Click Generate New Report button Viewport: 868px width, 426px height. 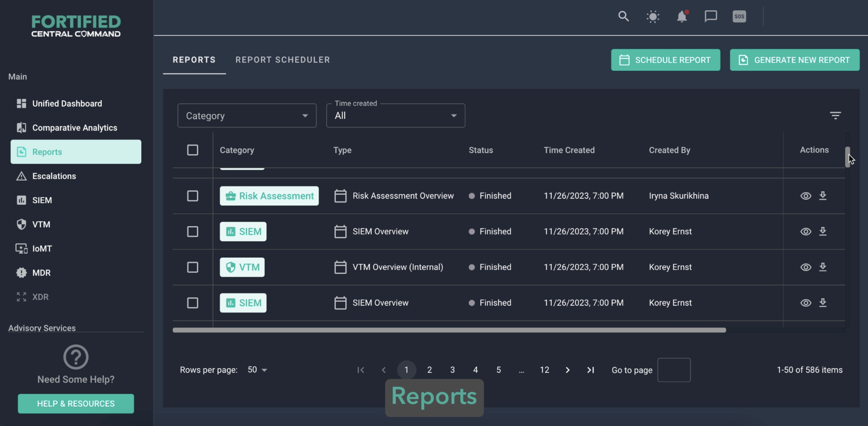pyautogui.click(x=794, y=60)
